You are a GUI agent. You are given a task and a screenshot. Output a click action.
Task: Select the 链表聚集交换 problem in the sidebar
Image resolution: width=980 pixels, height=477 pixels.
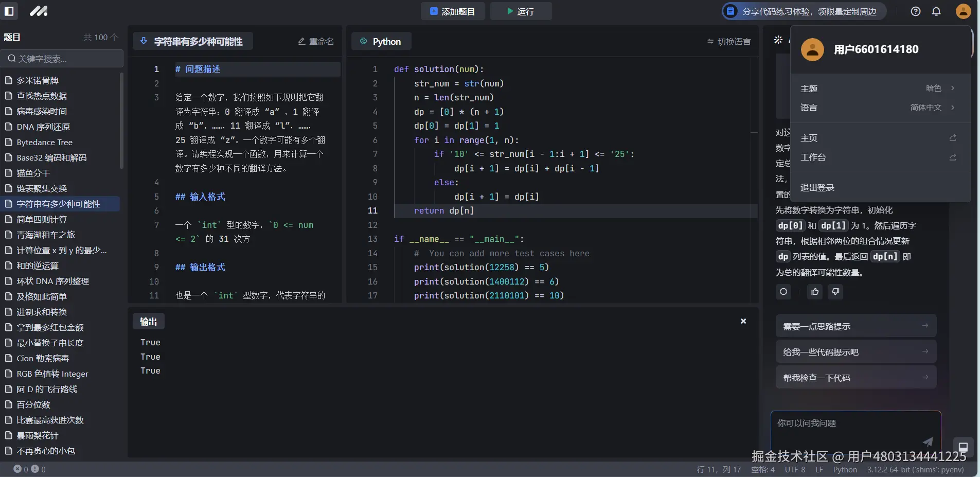click(x=42, y=188)
